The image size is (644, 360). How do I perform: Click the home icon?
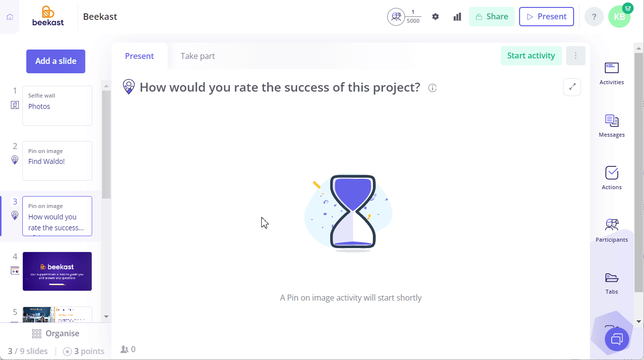coord(10,17)
